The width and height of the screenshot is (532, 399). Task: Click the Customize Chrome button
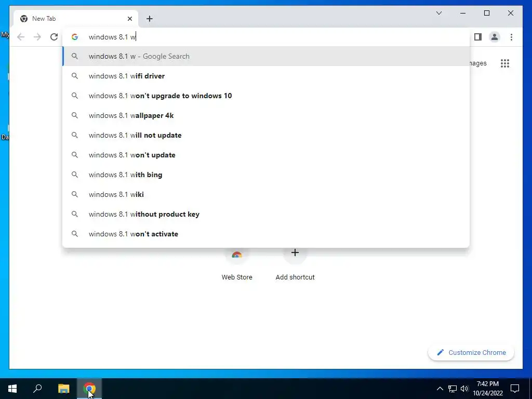(x=471, y=353)
